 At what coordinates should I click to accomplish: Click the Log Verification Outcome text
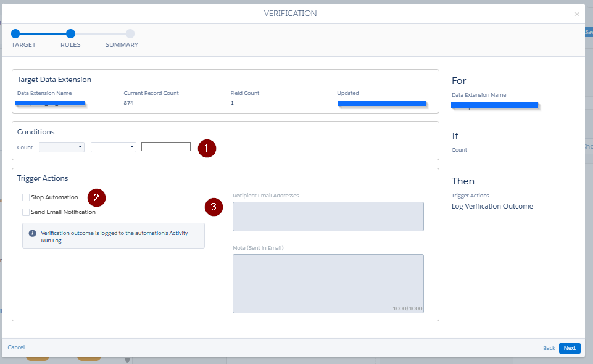point(492,206)
